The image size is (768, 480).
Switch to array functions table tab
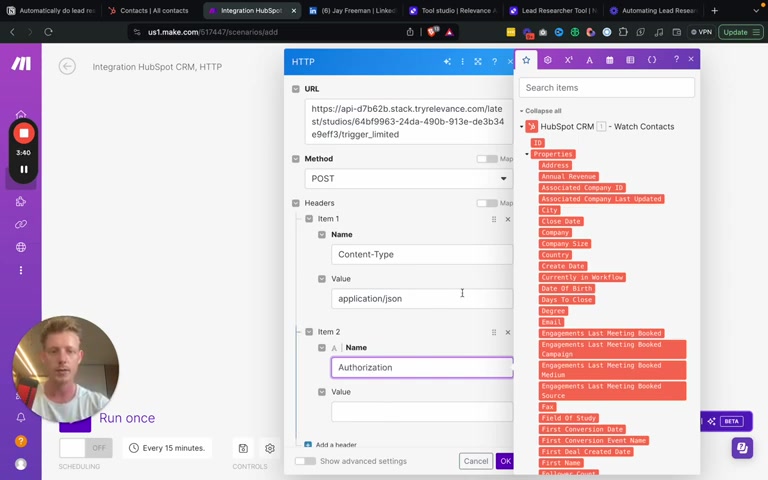630,60
